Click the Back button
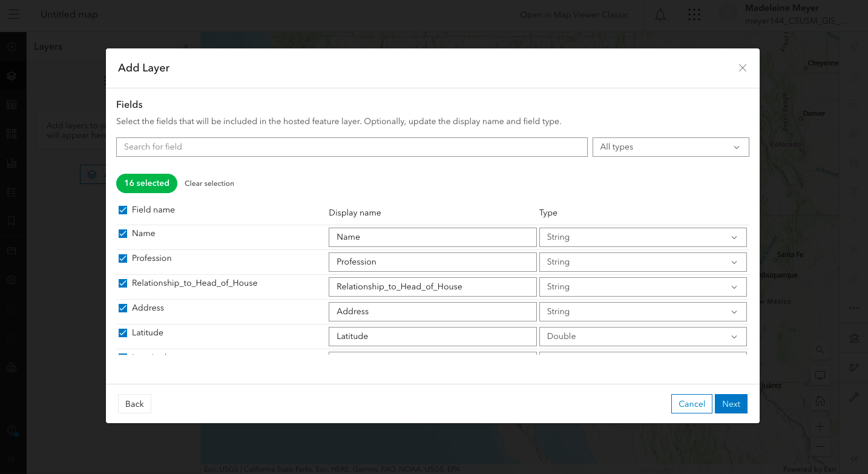The height and width of the screenshot is (474, 868). 134,404
